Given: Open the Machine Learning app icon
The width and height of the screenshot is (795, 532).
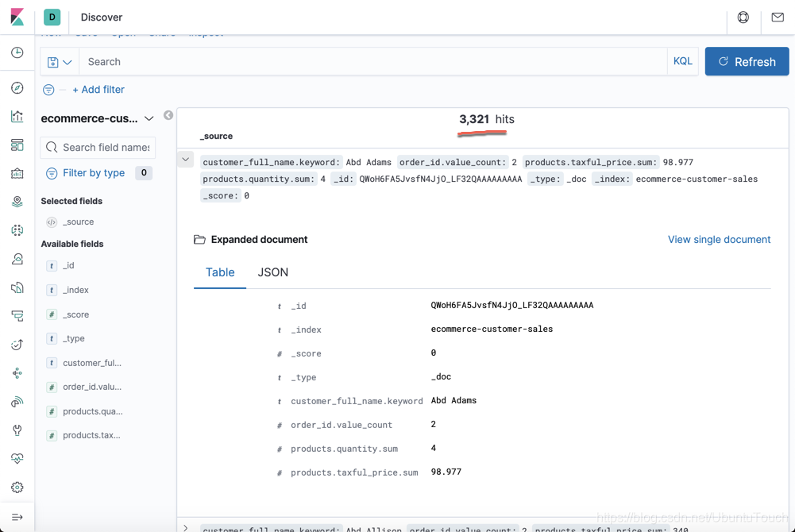Looking at the screenshot, I should (17, 230).
